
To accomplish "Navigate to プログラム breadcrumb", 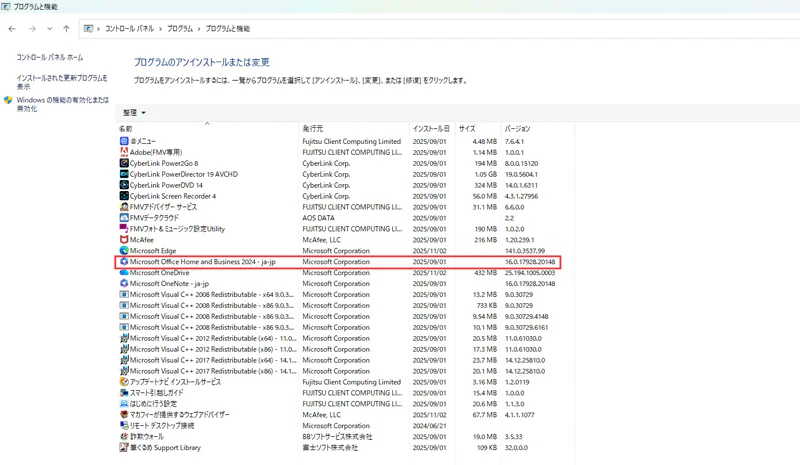I will tap(180, 29).
